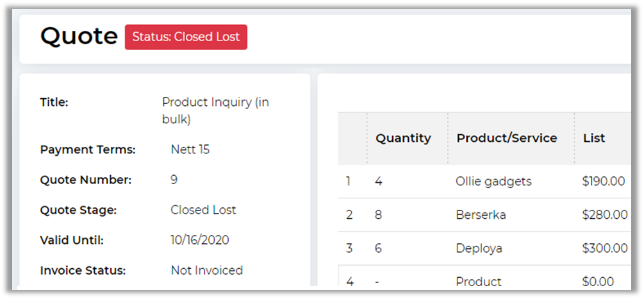Click the $190.00 list price
The height and width of the screenshot is (299, 644).
click(603, 182)
